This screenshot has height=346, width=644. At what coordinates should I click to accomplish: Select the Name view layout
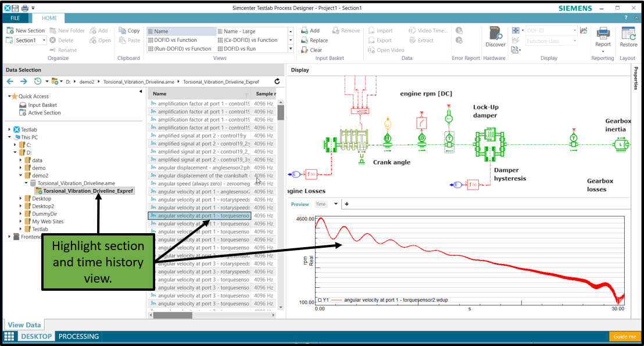click(181, 31)
